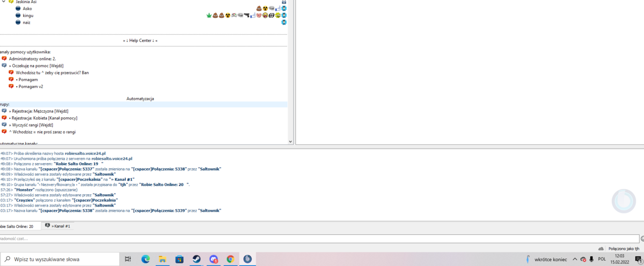Screen dimensions: 644x266
Task: Open Steam from the taskbar
Action: (196, 259)
